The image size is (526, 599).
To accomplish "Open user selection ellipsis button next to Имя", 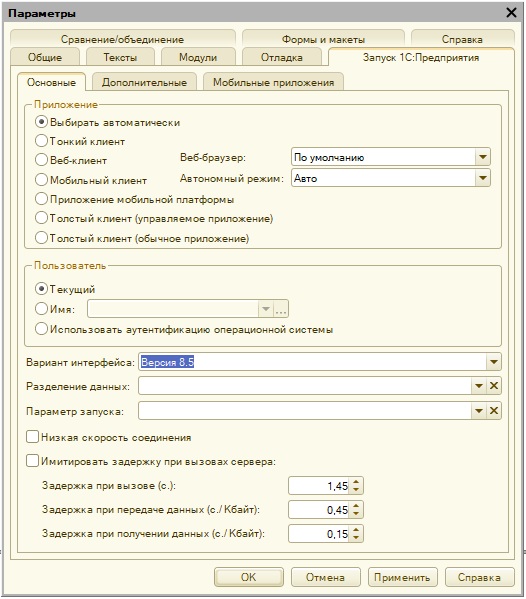I will pos(281,309).
